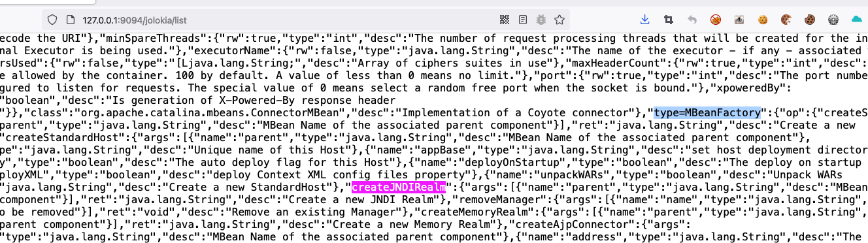Click the red prohibited-sign extension icon
868x243 pixels.
(716, 20)
